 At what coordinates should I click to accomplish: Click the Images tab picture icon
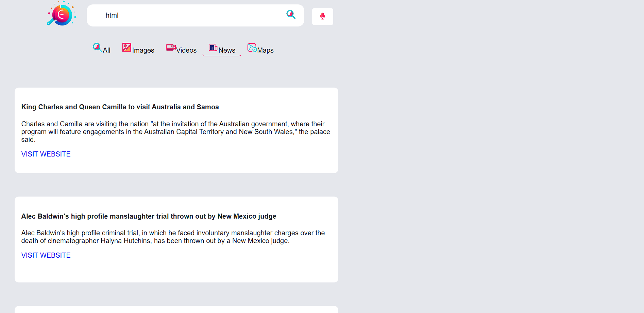tap(127, 47)
